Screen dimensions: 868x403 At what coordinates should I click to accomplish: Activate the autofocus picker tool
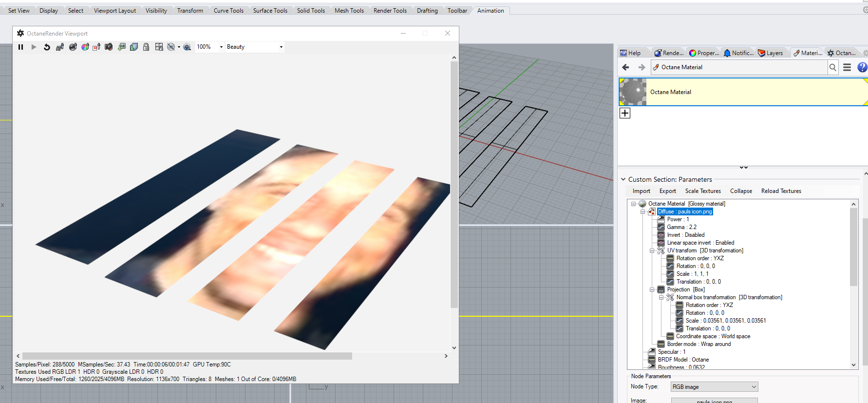click(60, 47)
